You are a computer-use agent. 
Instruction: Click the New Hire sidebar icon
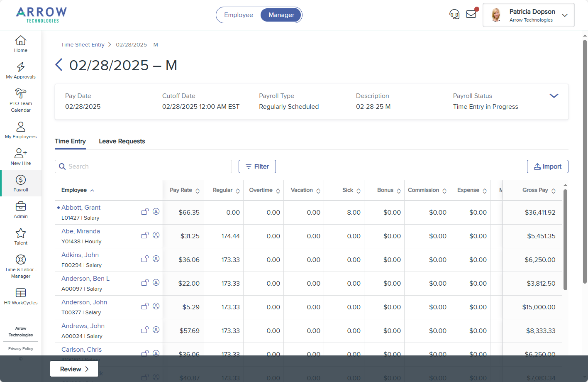21,154
